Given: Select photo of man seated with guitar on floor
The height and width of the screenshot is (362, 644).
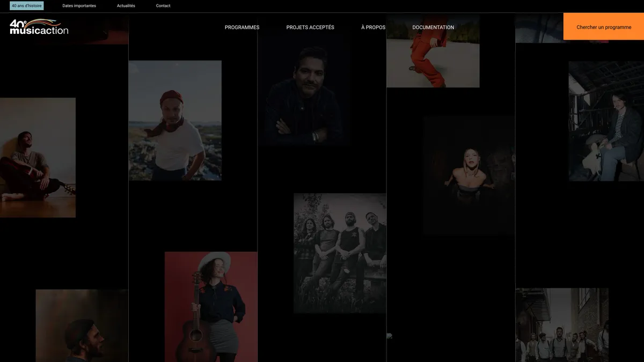Looking at the screenshot, I should point(38,158).
